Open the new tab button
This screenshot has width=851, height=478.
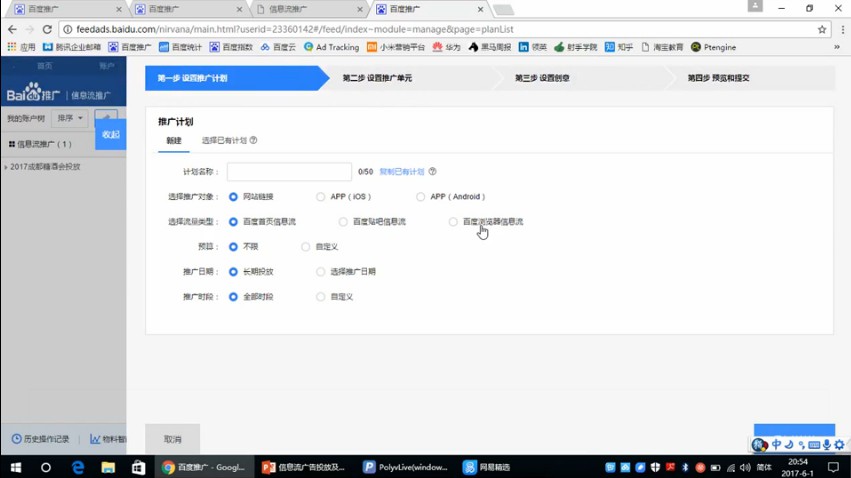coord(503,9)
